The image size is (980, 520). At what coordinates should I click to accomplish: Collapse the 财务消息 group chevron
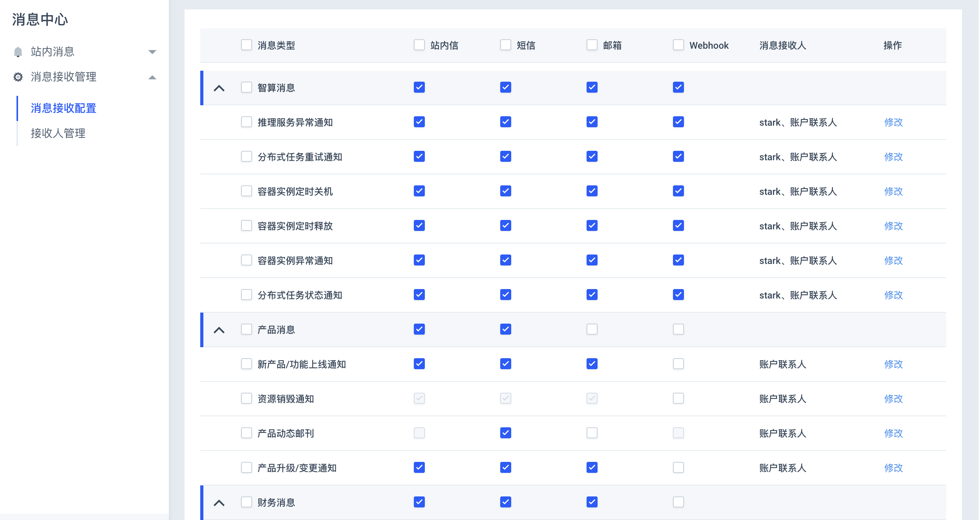[219, 503]
